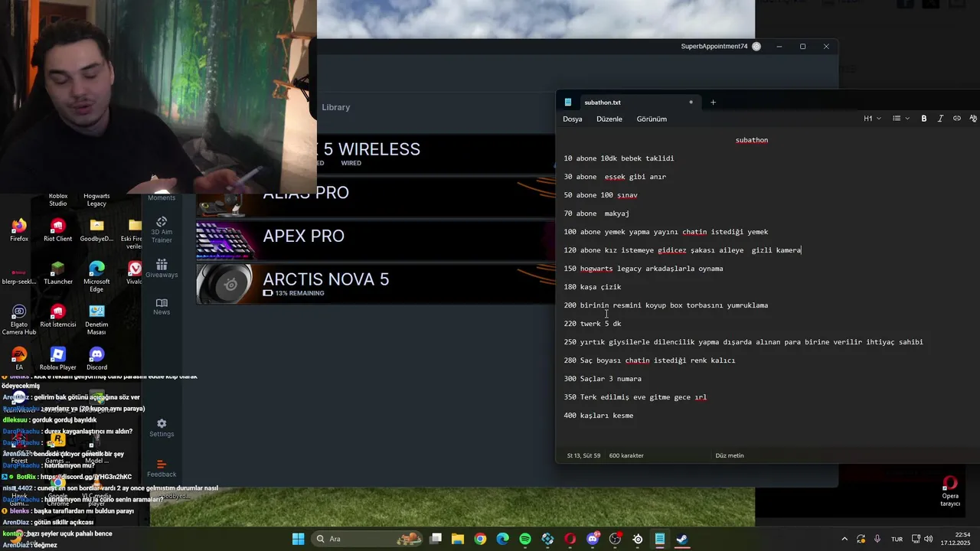980x551 pixels.
Task: Click the 'subathon' heading text
Action: (x=752, y=140)
